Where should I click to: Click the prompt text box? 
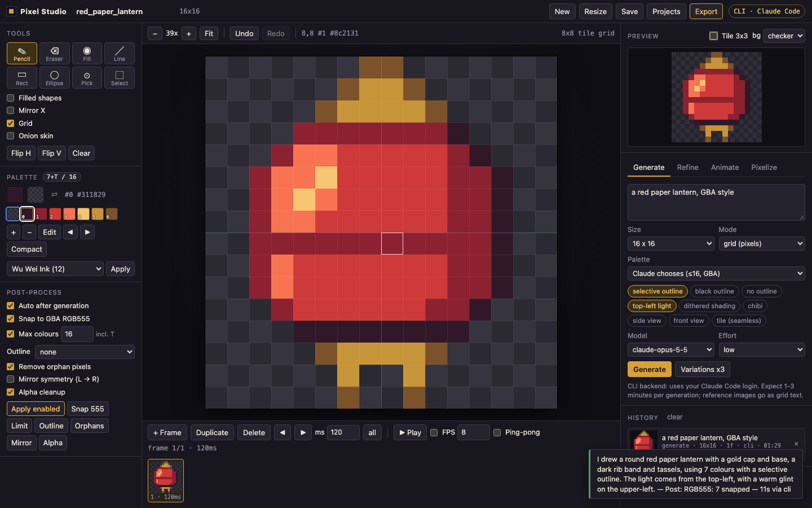716,202
